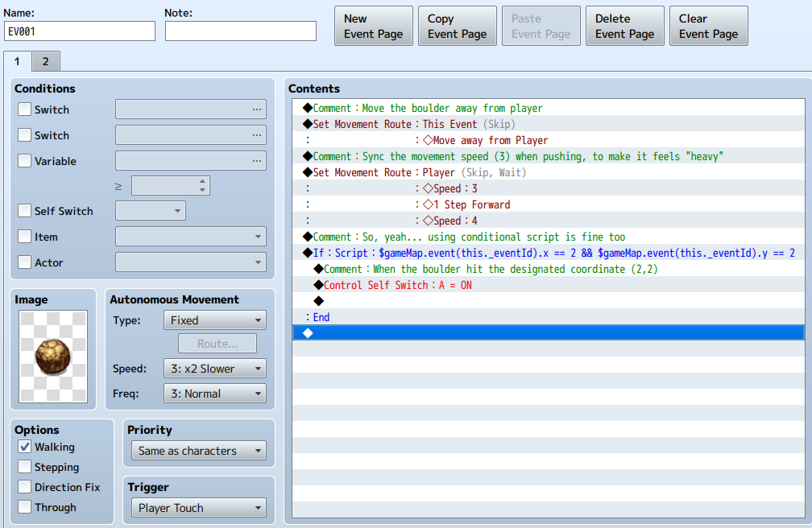The width and height of the screenshot is (812, 528).
Task: Enable the Item condition checkbox
Action: [24, 237]
